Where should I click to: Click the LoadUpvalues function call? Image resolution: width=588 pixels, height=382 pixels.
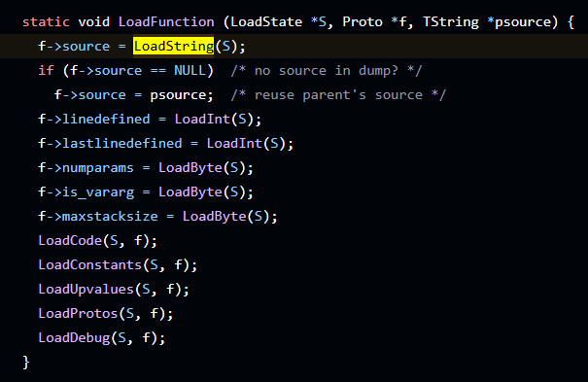coord(86,289)
